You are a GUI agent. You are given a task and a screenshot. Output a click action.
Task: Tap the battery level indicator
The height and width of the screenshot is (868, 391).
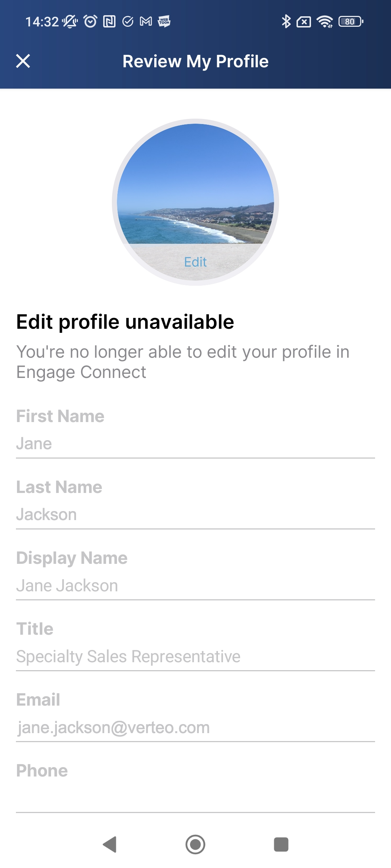pos(350,22)
